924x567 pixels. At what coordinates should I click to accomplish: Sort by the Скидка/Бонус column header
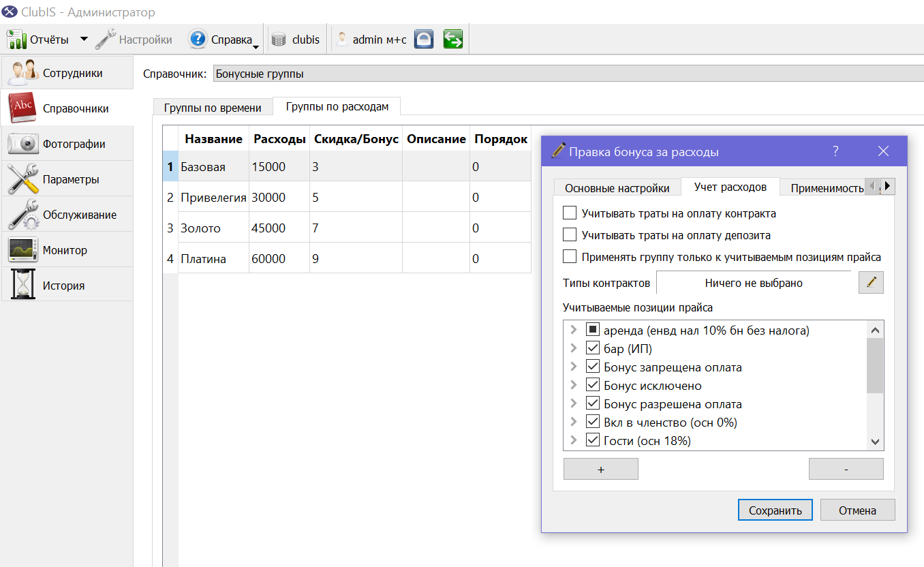[x=356, y=139]
